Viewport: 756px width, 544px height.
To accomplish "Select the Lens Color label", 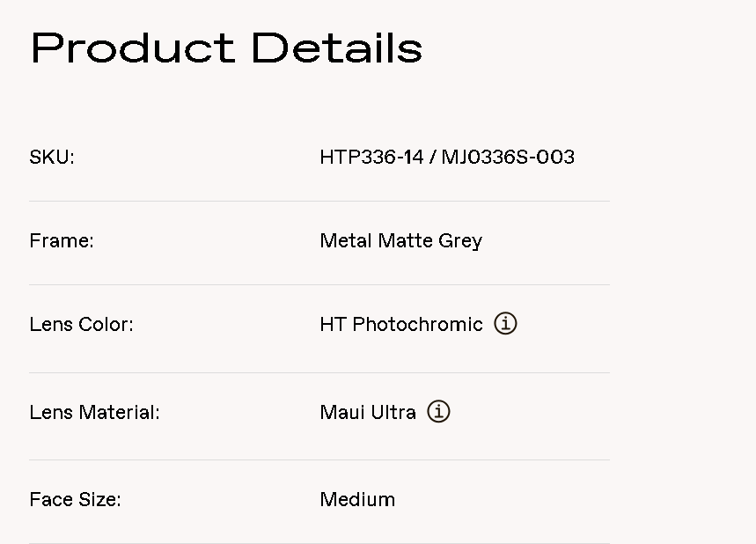I will (81, 325).
